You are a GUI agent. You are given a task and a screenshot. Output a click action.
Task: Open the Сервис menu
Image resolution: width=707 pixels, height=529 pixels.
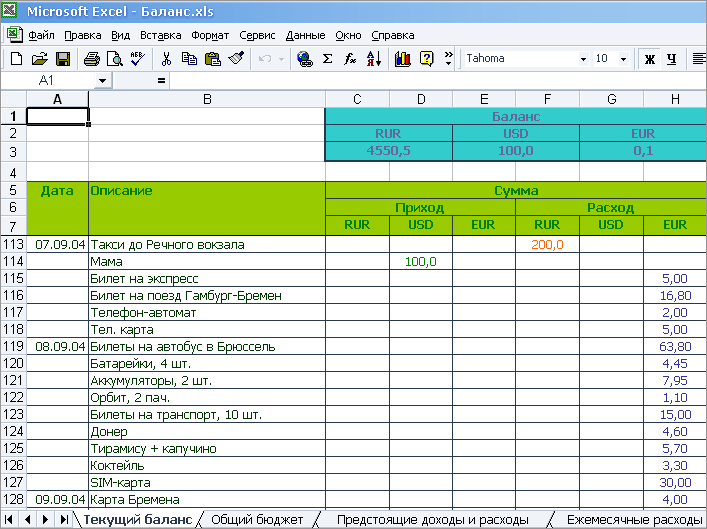[x=257, y=35]
